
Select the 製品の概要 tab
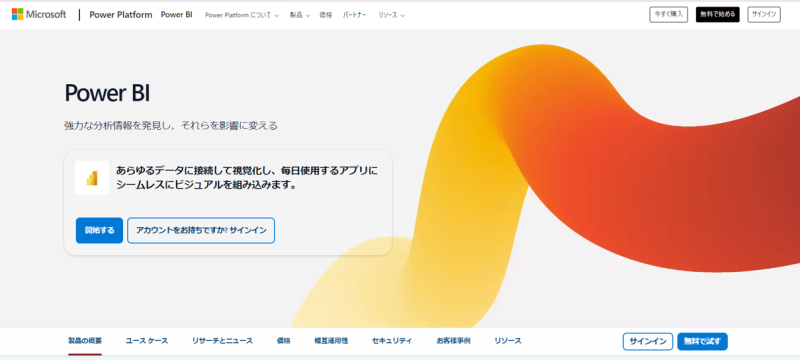(85, 341)
